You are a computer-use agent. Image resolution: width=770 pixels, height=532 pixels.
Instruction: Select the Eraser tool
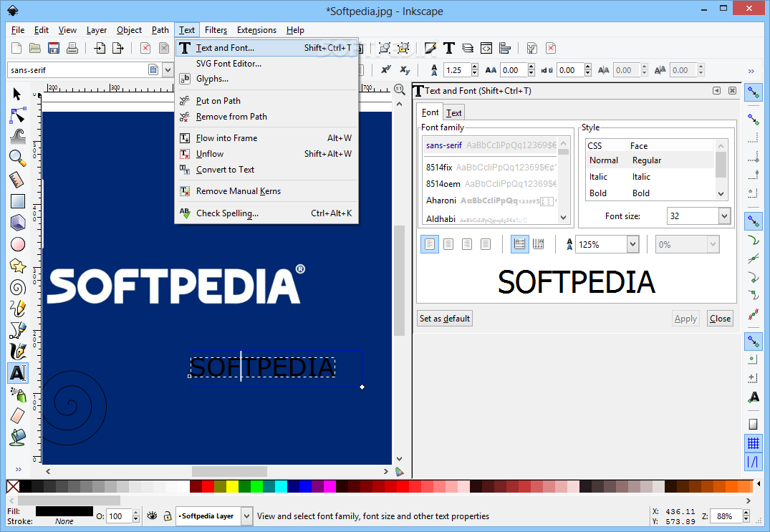(x=17, y=416)
